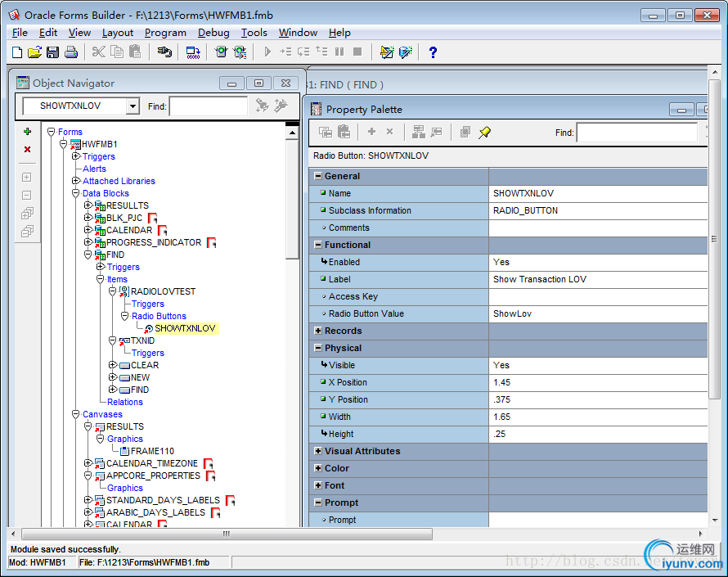Collapse the Data Blocks tree node
This screenshot has height=577, width=728.
pos(76,193)
